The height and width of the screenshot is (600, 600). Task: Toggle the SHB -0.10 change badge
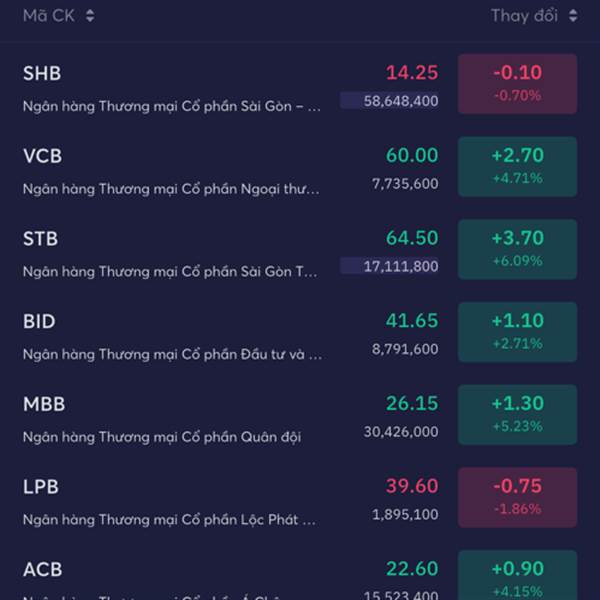coord(517,83)
